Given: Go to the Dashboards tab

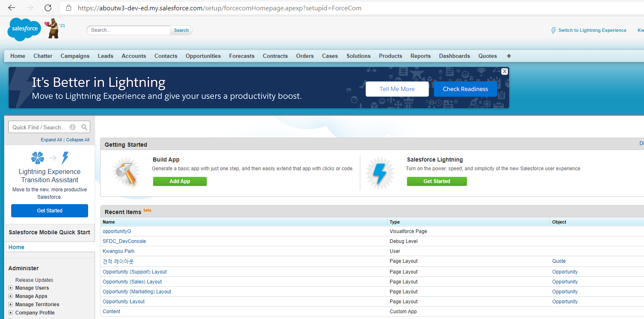Looking at the screenshot, I should (455, 56).
